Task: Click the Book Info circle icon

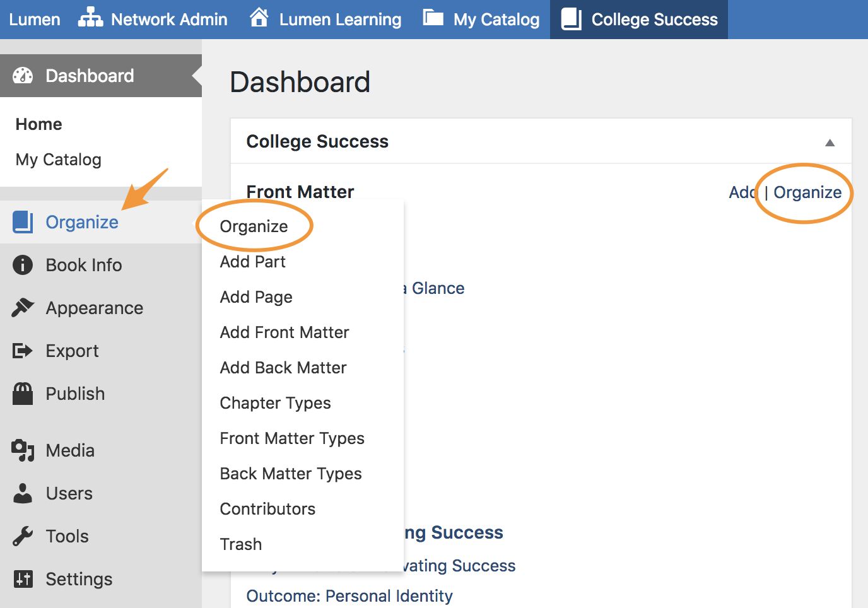Action: [23, 265]
